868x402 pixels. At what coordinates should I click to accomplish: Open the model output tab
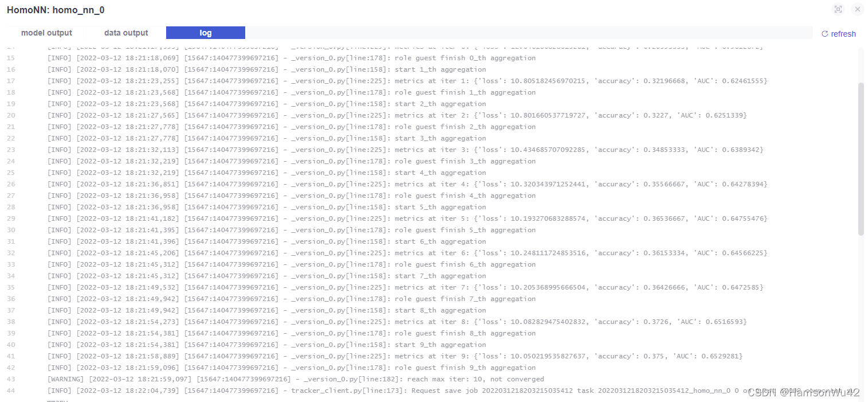point(46,33)
